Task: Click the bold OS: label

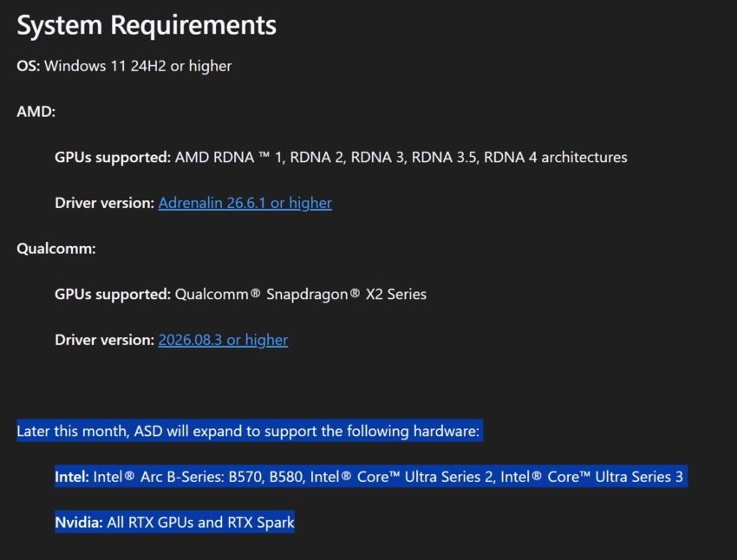Action: pyautogui.click(x=29, y=66)
